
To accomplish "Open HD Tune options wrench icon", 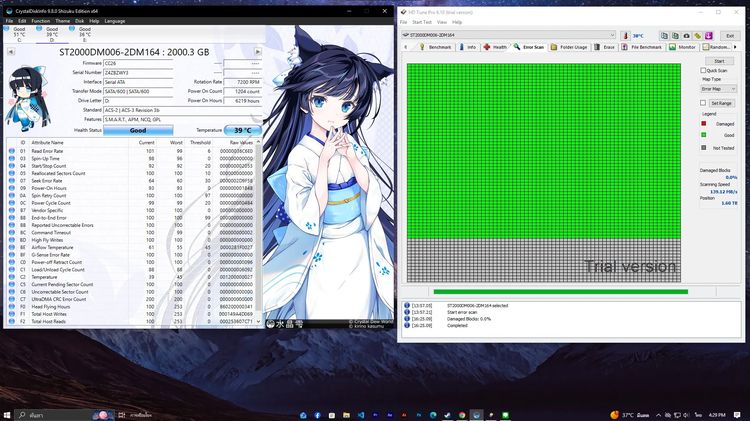I will point(697,35).
